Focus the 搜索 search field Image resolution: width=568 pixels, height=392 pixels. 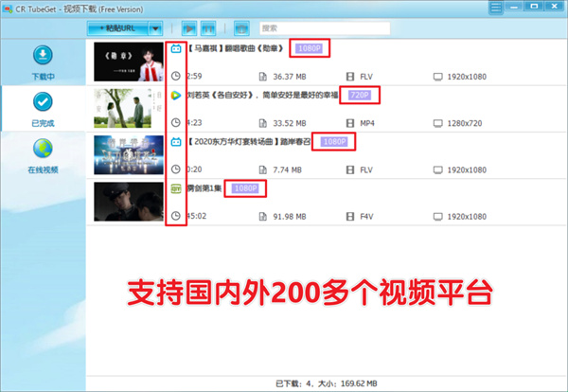[x=325, y=28]
